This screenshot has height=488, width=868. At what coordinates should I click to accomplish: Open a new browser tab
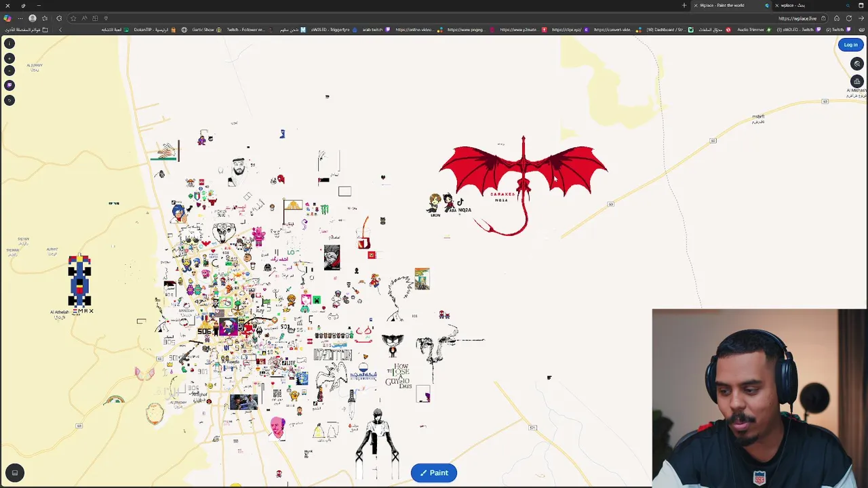coord(684,5)
